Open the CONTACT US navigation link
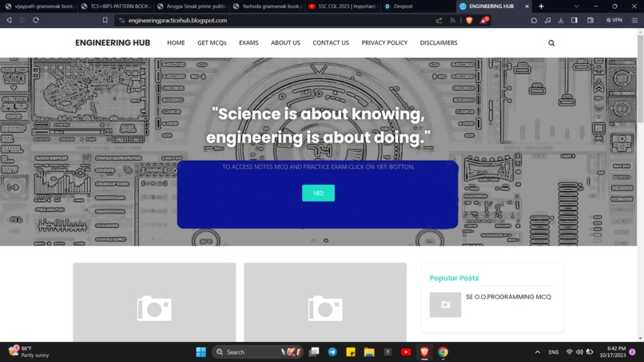 (331, 42)
